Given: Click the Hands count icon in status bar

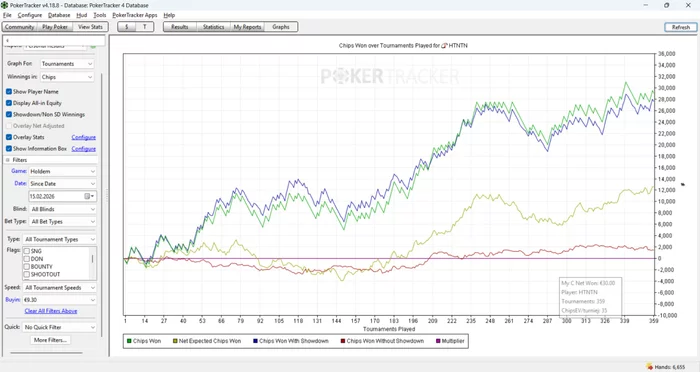Looking at the screenshot, I should (x=650, y=367).
